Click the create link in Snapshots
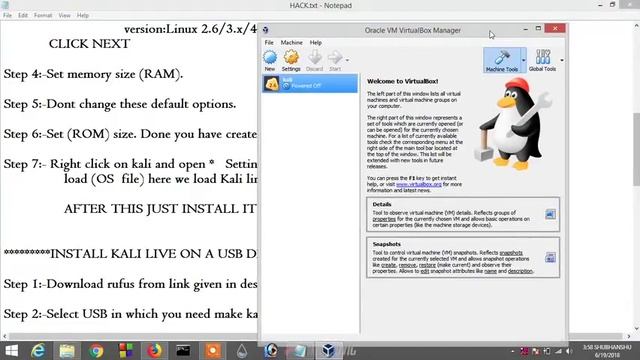Image resolution: width=640 pixels, height=360 pixels. click(389, 265)
